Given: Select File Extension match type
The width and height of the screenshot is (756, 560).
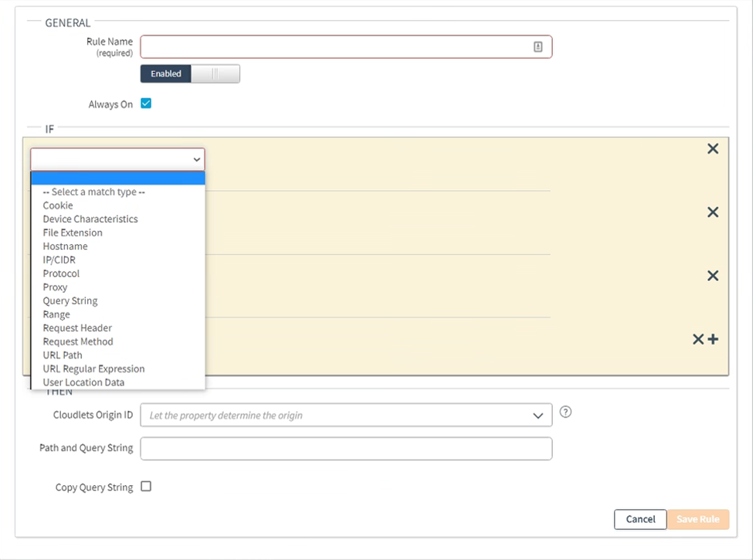Looking at the screenshot, I should tap(118, 232).
